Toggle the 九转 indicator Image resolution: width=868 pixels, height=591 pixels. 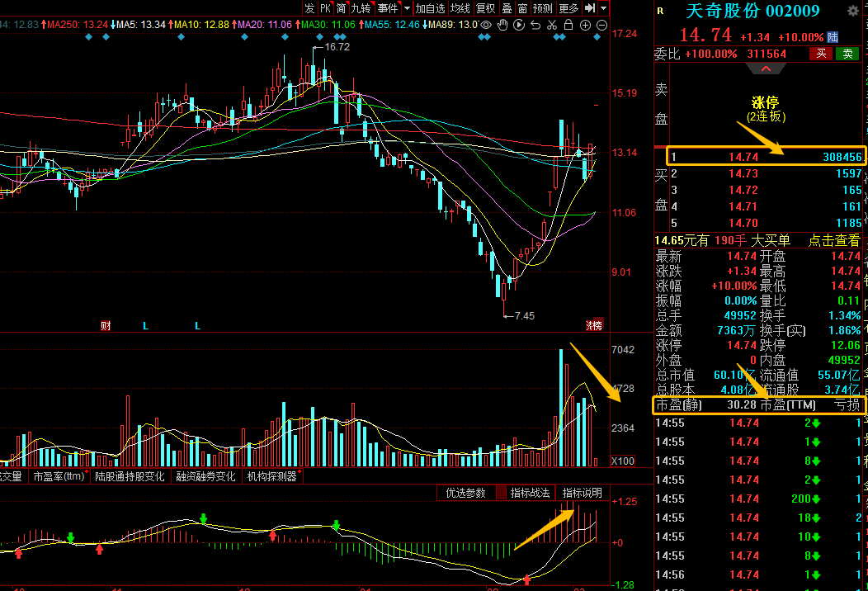pos(361,8)
